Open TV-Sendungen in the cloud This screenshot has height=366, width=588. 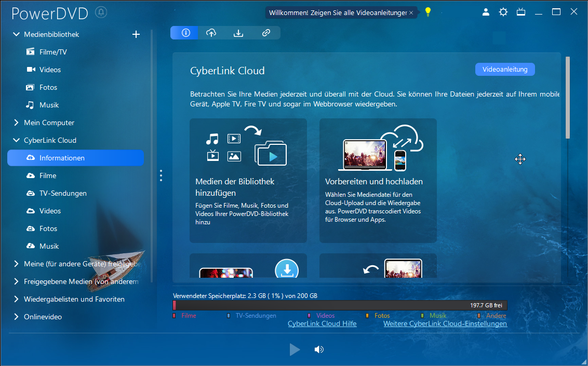click(63, 193)
